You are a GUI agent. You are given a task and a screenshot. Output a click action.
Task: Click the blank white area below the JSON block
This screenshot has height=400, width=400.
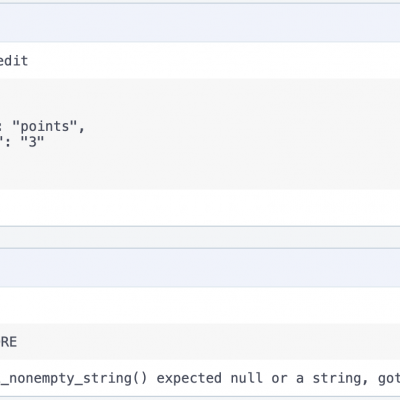(200, 208)
